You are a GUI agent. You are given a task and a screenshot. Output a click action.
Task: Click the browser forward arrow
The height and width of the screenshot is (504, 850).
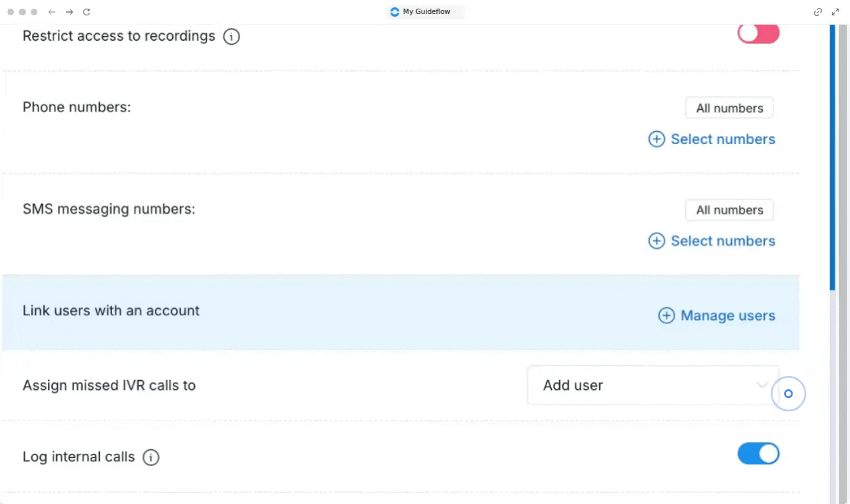[69, 12]
